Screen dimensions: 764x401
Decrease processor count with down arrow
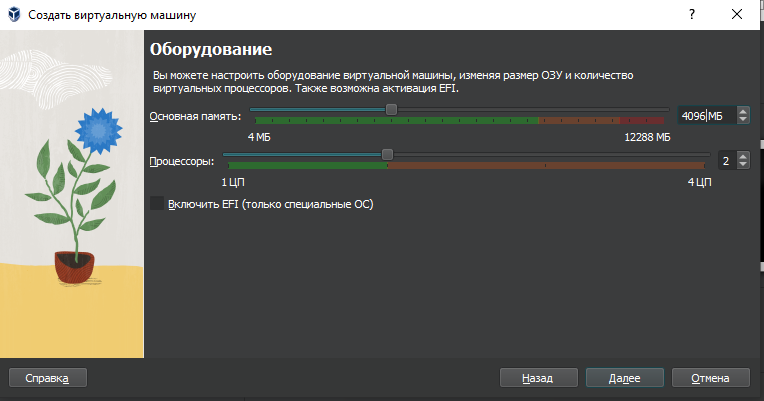[x=743, y=164]
